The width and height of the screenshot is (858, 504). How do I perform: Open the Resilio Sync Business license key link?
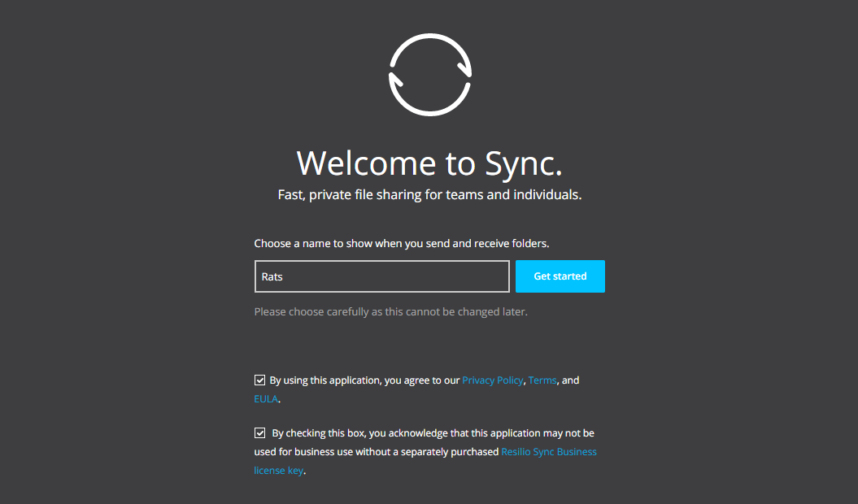pos(549,452)
